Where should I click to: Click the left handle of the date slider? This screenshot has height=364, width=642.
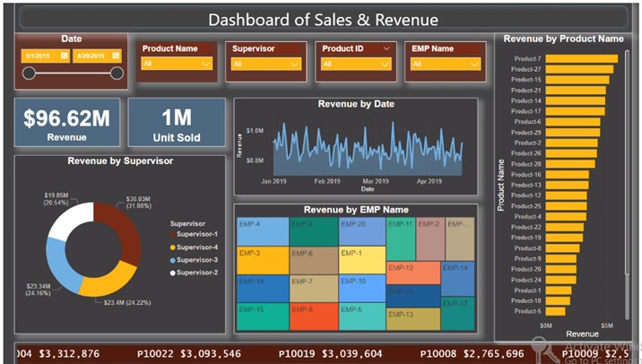(29, 74)
